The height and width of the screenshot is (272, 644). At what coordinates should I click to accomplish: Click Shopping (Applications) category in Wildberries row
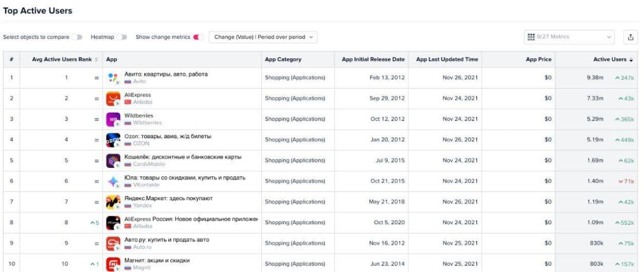point(295,119)
